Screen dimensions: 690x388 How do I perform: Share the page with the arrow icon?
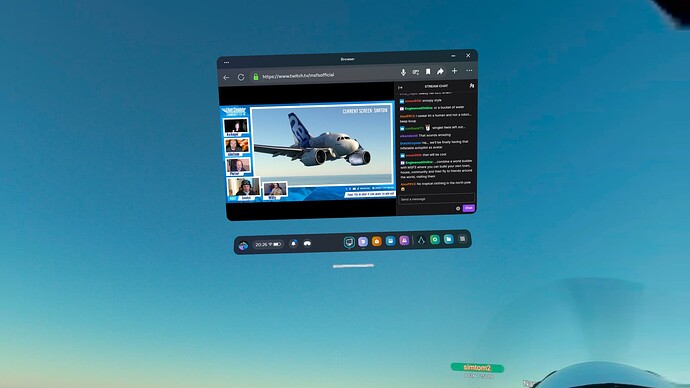(x=440, y=71)
